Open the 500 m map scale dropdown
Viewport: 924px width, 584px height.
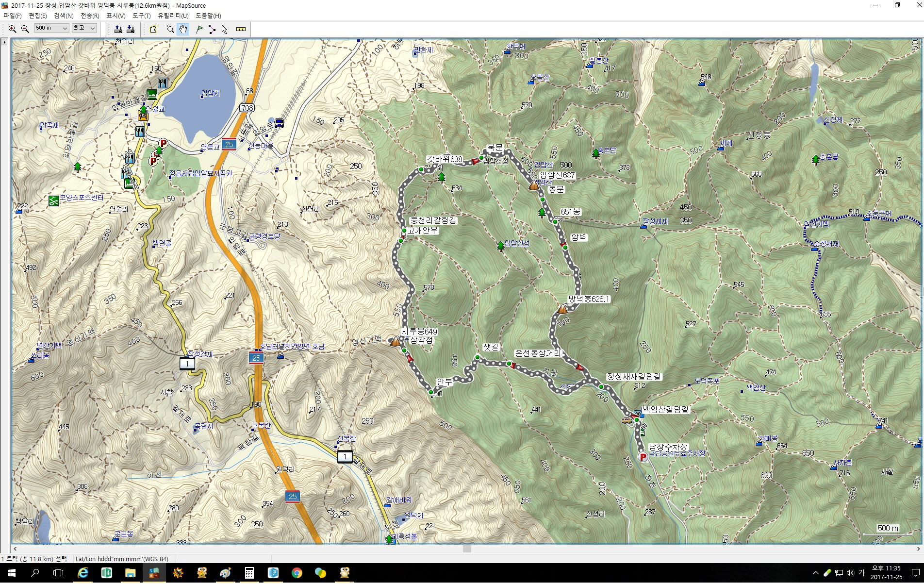pos(51,28)
